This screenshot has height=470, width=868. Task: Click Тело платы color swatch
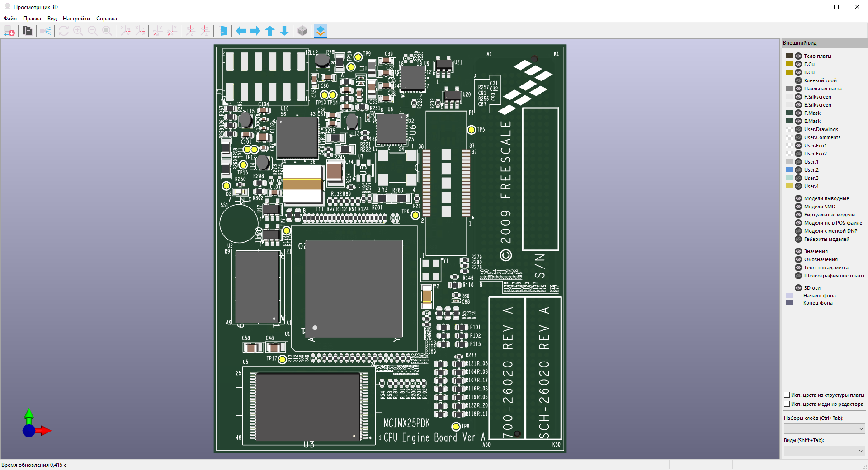(789, 56)
